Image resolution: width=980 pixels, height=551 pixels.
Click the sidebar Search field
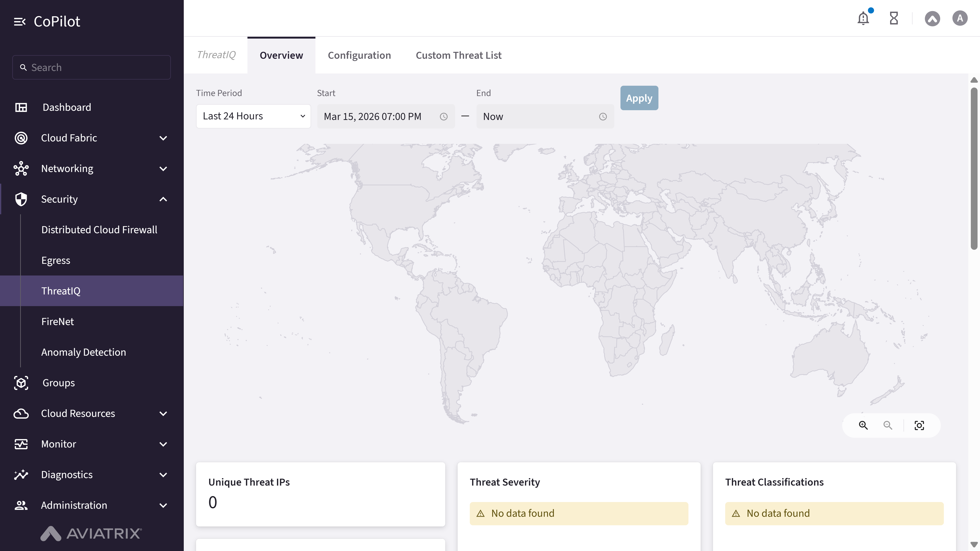point(91,67)
